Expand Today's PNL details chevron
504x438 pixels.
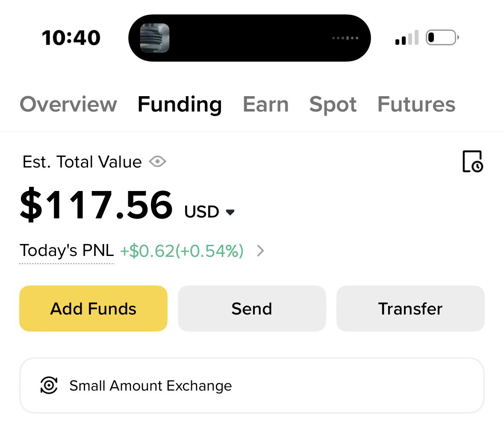coord(260,251)
